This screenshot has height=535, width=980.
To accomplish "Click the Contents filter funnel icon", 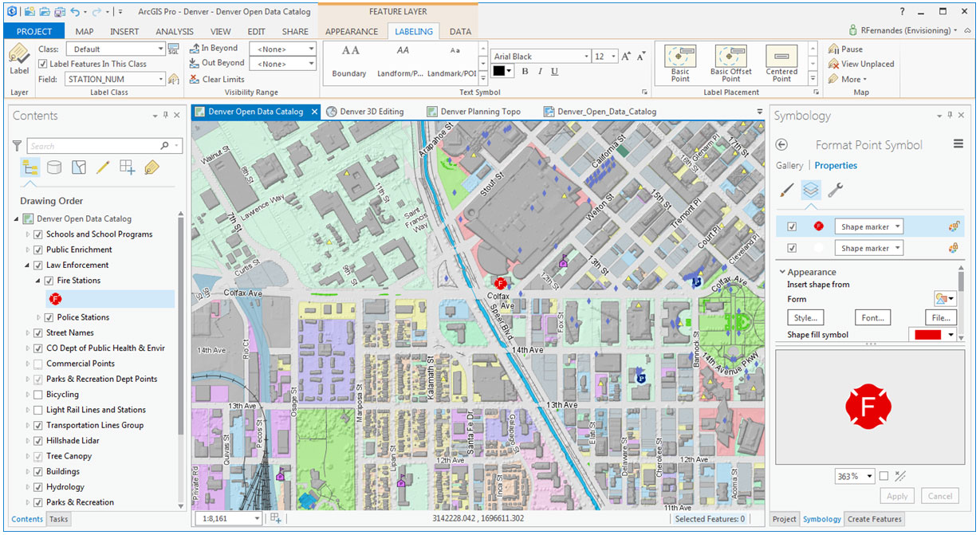I will [x=17, y=146].
